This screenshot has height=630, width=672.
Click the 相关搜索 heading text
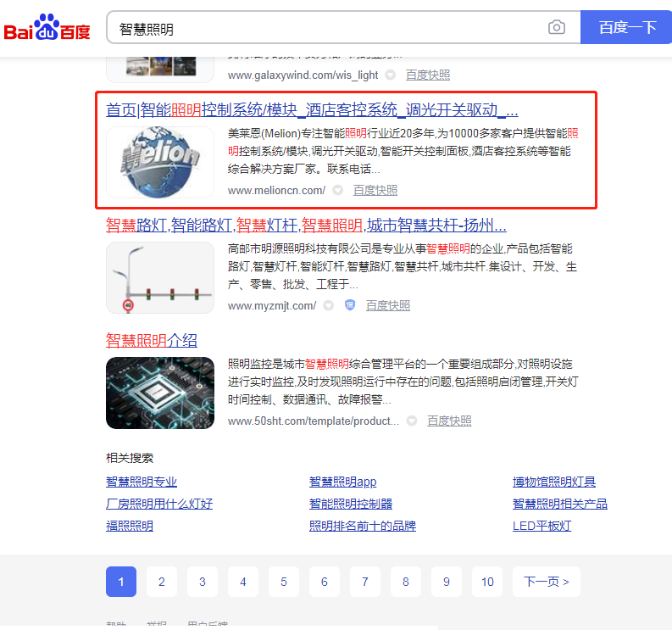coord(130,458)
